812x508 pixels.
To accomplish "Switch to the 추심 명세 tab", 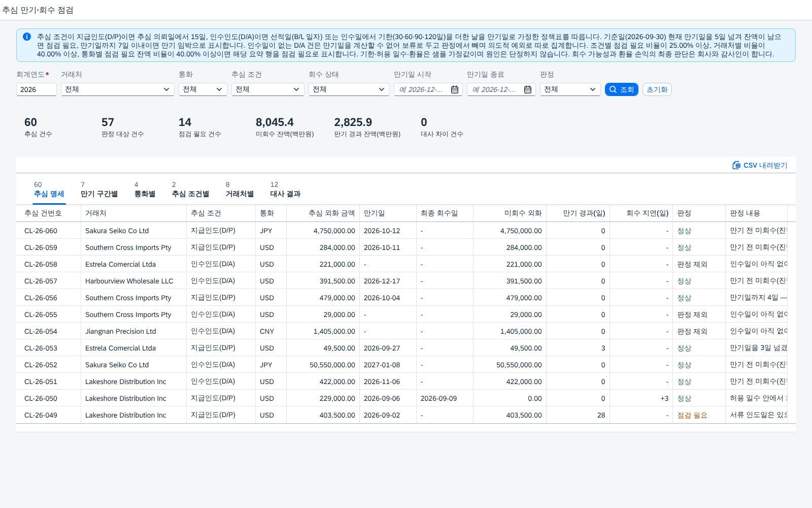I will (49, 189).
